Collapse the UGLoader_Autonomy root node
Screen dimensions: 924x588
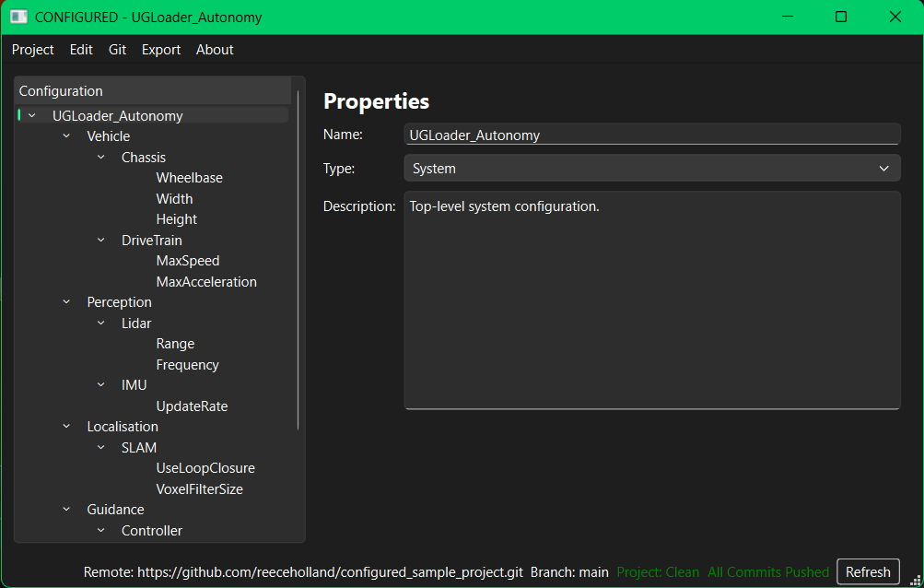(32, 115)
